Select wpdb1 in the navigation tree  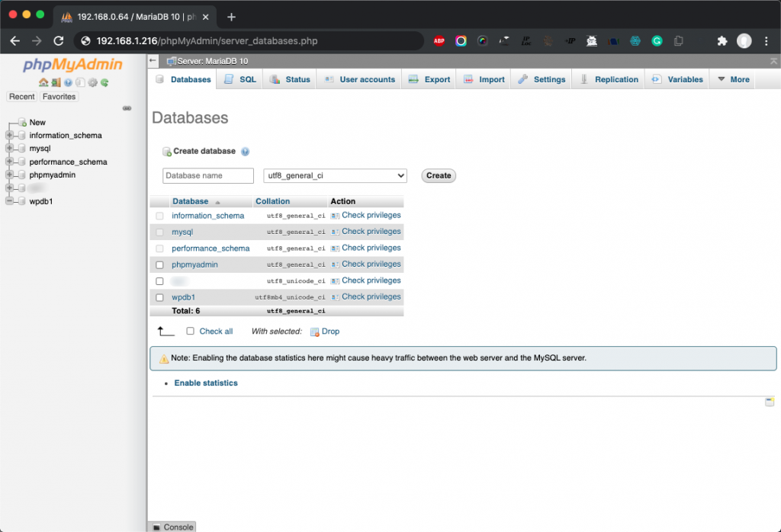[x=41, y=201]
